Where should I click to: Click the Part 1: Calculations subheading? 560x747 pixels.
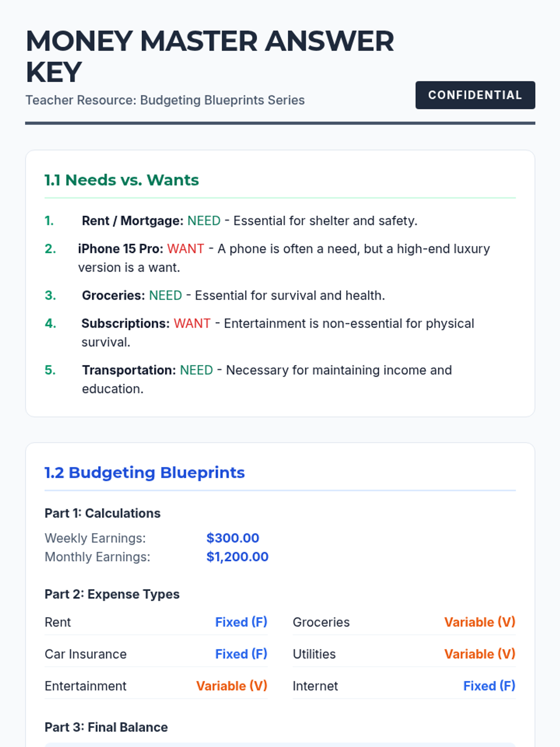(x=103, y=513)
